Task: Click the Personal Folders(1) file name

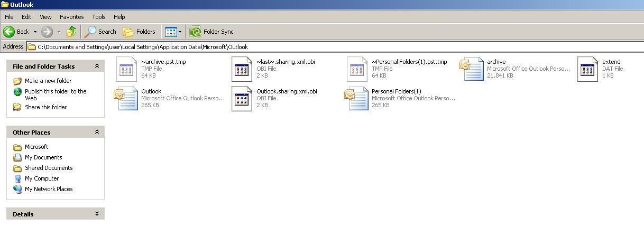Action: point(397,91)
